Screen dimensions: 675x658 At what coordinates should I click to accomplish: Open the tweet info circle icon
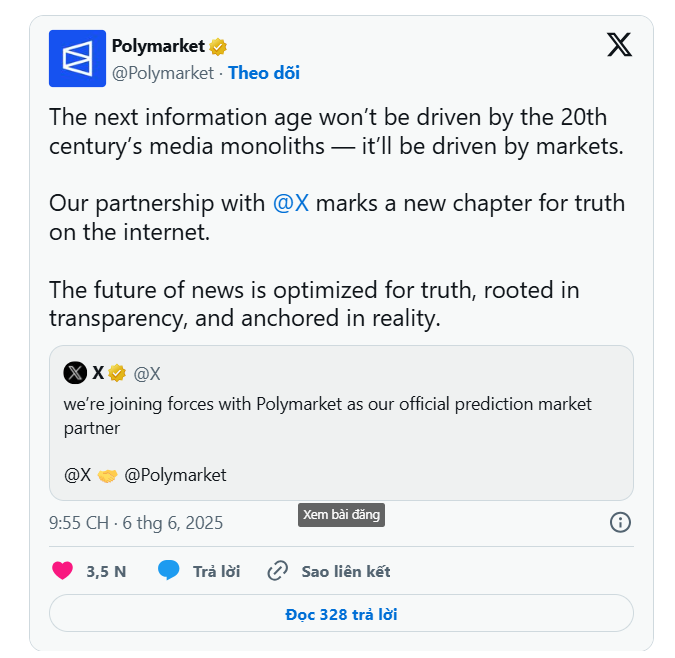620,522
